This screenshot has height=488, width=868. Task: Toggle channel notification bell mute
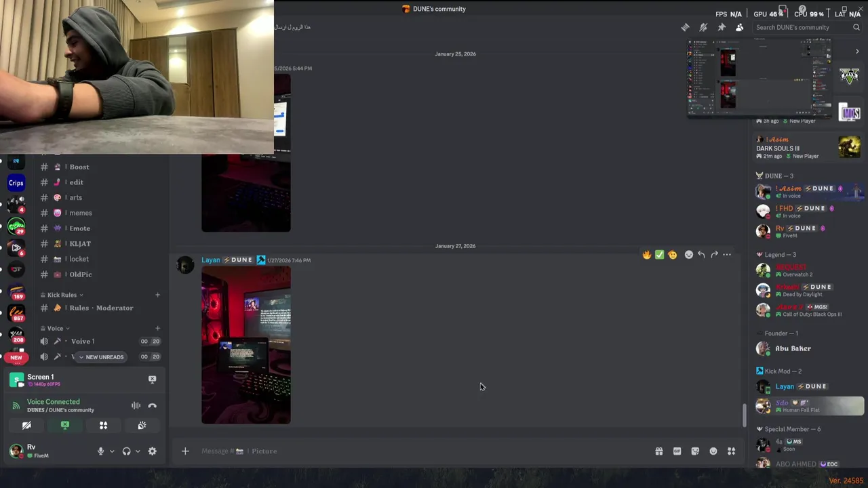click(x=703, y=27)
